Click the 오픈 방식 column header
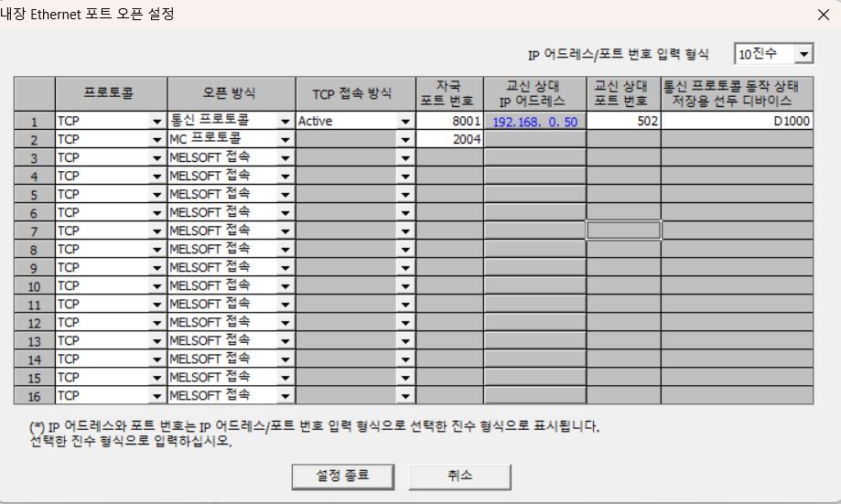This screenshot has height=504, width=841. pyautogui.click(x=232, y=94)
